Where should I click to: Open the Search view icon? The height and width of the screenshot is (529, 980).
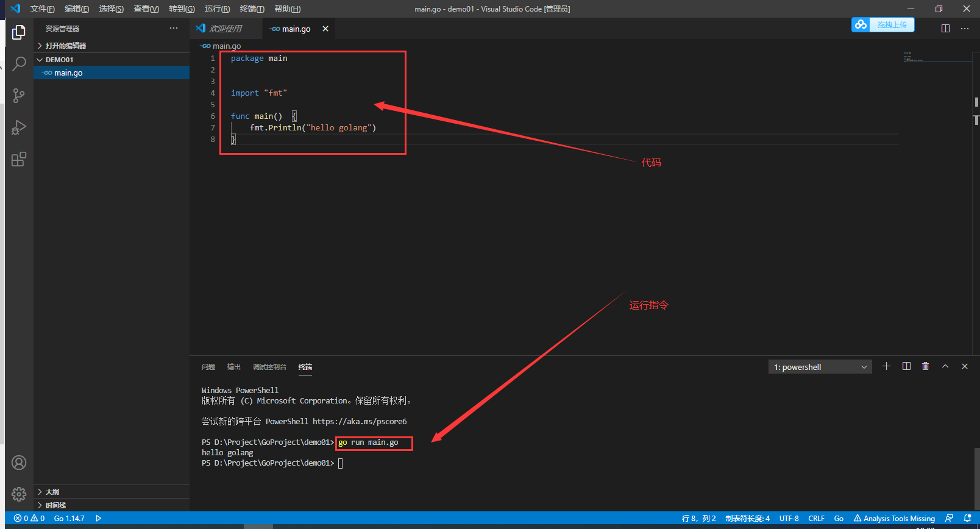19,64
